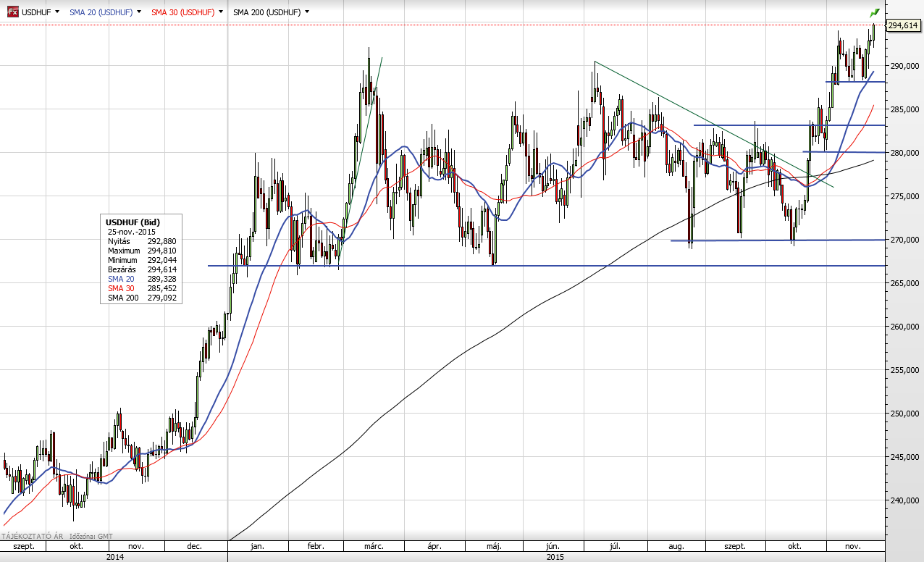
Task: Click the blue SMA 20 (USDHUF) label
Action: point(101,12)
